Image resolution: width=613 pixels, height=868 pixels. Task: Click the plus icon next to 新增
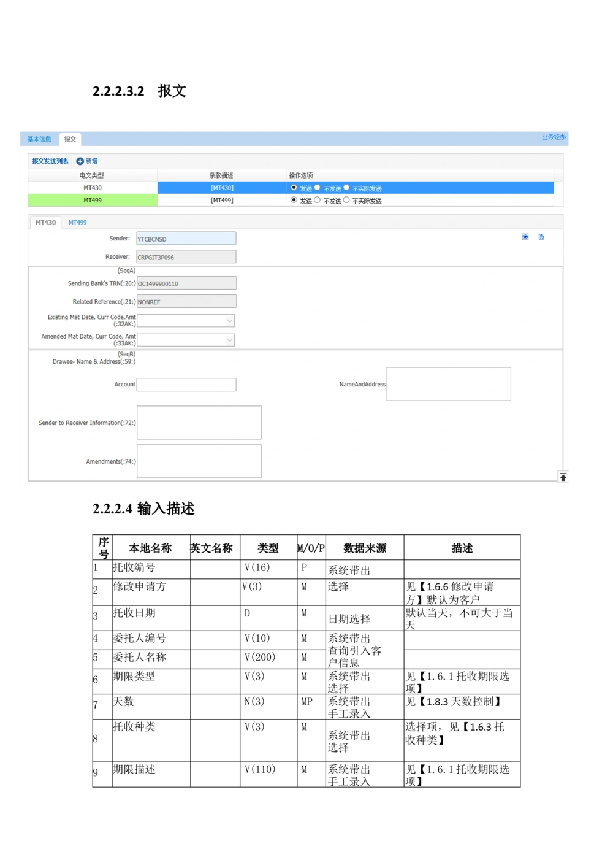tap(80, 161)
